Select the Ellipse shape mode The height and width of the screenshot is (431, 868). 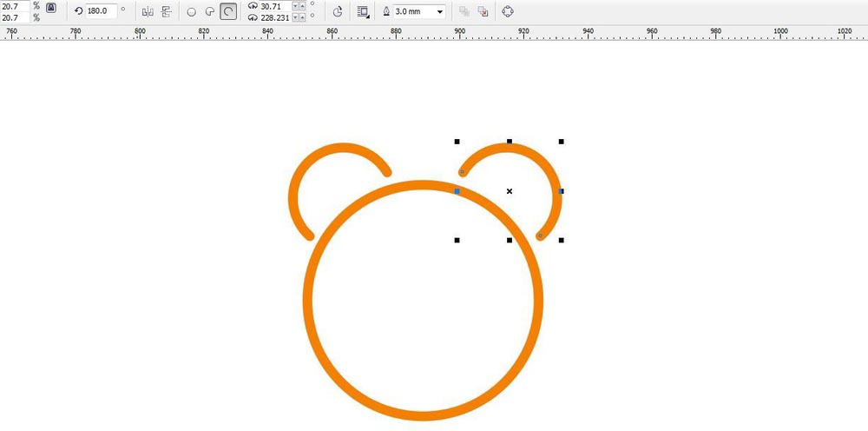pyautogui.click(x=192, y=12)
